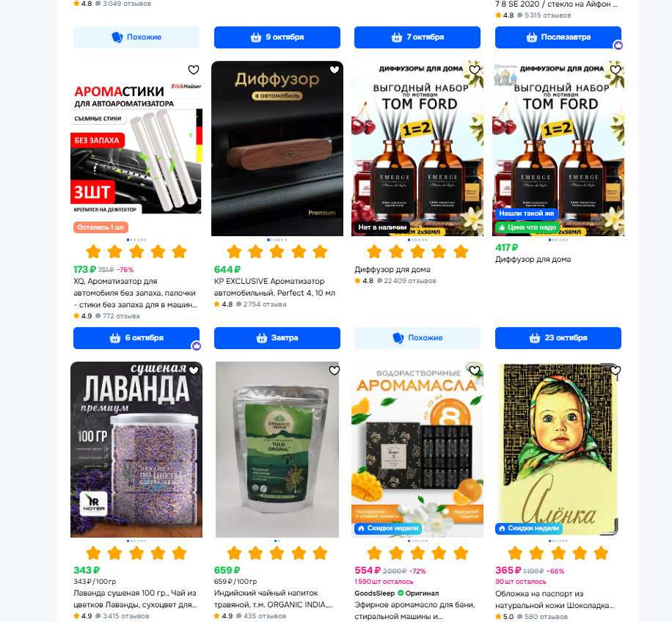Screen dimensions: 672x622
Task: Find similar to out-of-stock Tom Ford diffuser
Action: point(417,338)
